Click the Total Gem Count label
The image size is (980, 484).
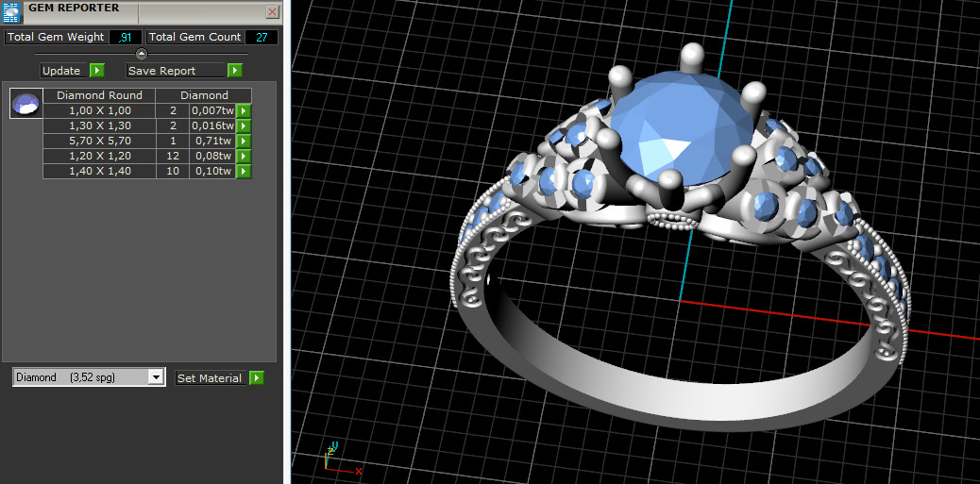[x=195, y=38]
